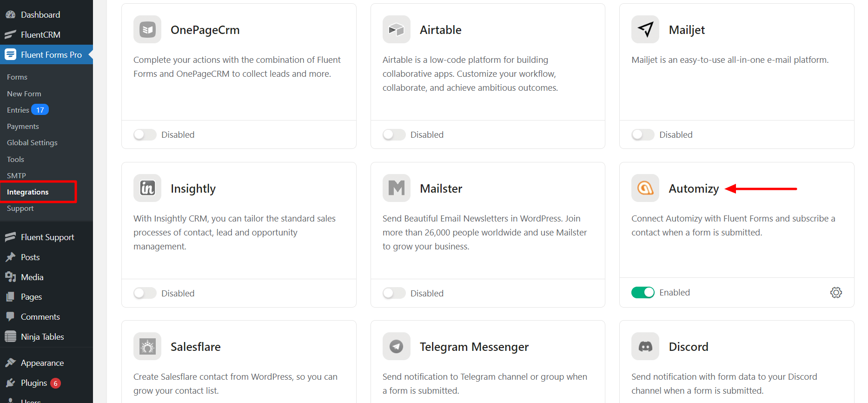Open Global Settings in sidebar
This screenshot has width=868, height=403.
pyautogui.click(x=32, y=143)
